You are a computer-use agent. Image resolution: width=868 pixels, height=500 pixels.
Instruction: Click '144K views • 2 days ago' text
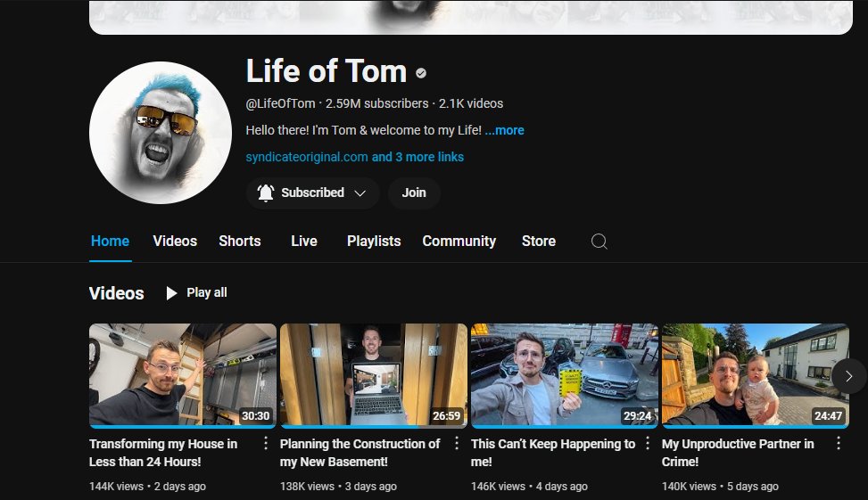(x=147, y=486)
